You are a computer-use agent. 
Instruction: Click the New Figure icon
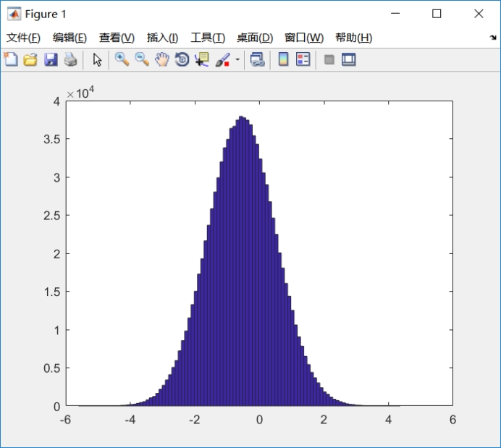tap(11, 59)
